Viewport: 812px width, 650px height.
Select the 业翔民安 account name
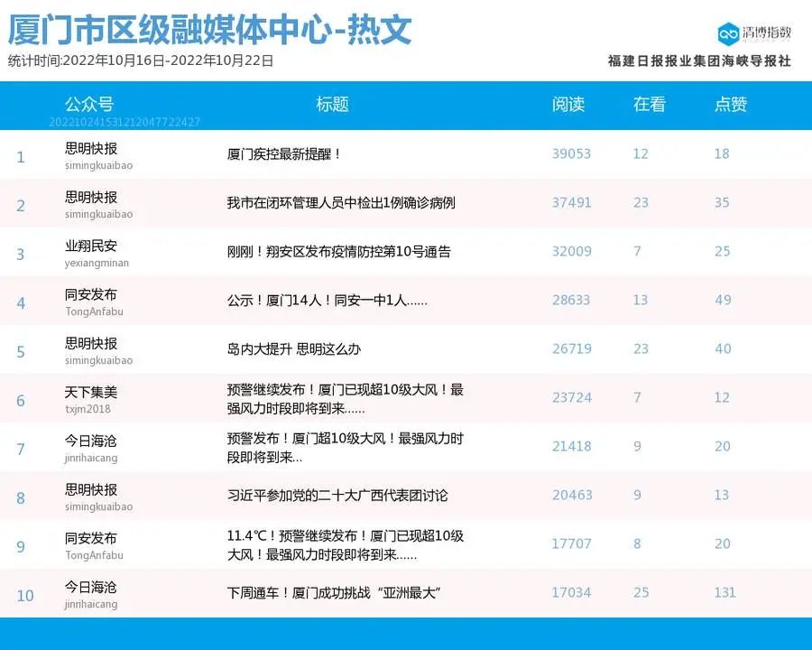tap(91, 246)
